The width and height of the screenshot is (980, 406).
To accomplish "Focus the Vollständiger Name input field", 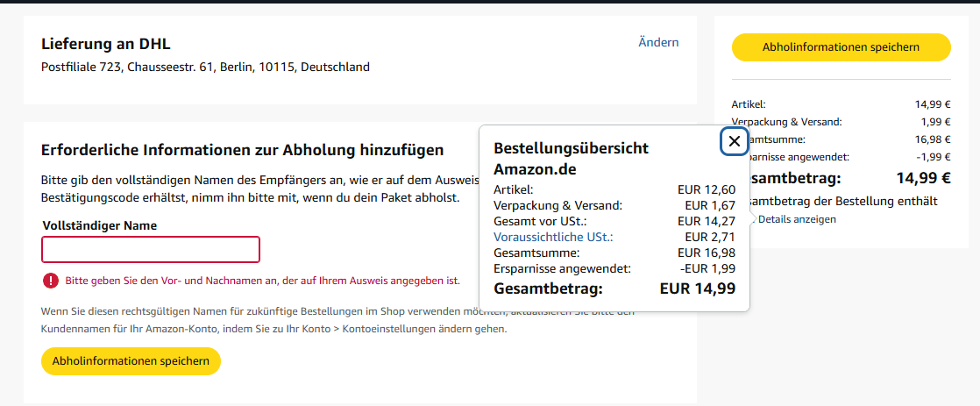I will click(151, 250).
